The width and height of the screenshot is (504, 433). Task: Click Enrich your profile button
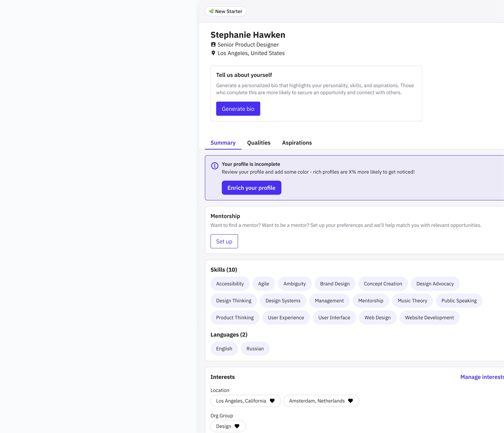click(251, 188)
